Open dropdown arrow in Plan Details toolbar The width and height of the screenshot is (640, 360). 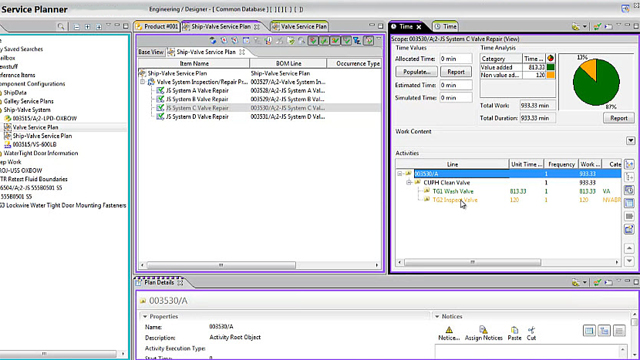point(584,282)
